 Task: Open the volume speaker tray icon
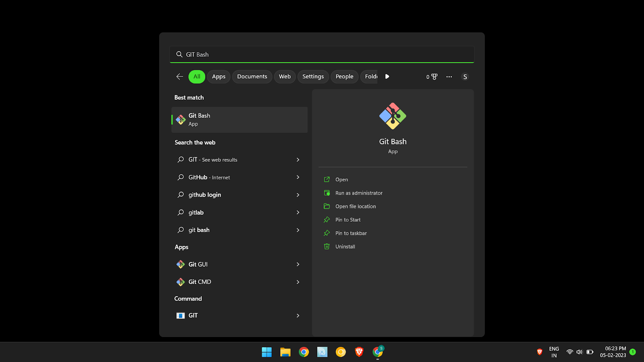(x=579, y=352)
